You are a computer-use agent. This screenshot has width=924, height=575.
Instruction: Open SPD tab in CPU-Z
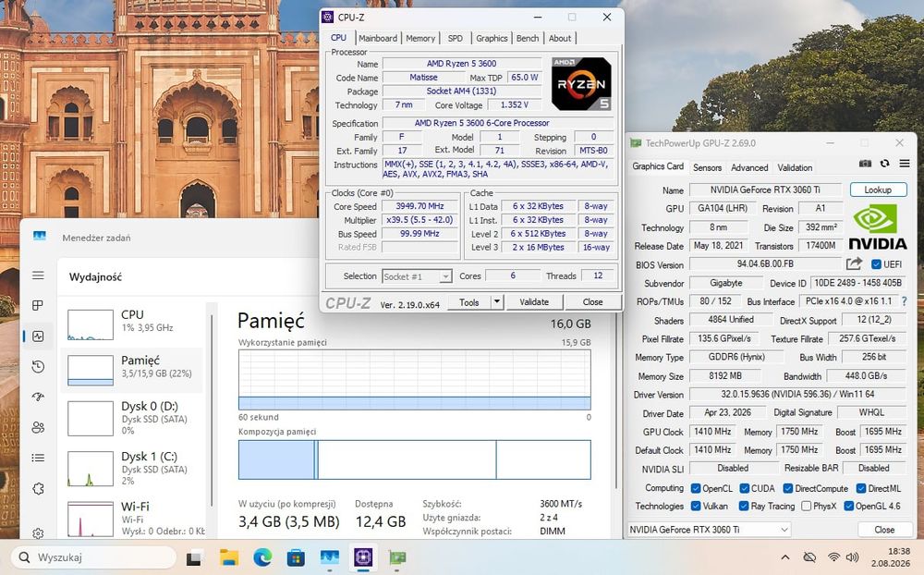[455, 38]
